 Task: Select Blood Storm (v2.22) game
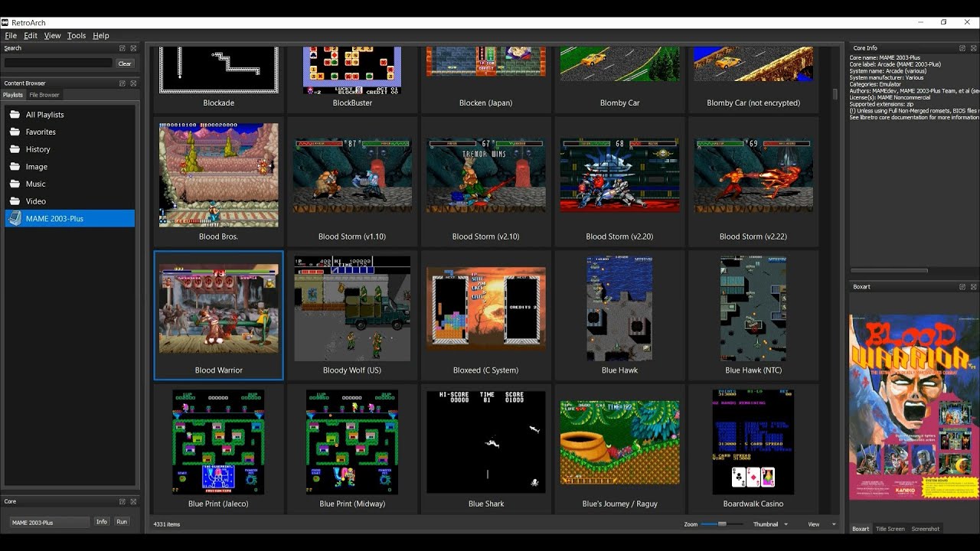pyautogui.click(x=753, y=181)
